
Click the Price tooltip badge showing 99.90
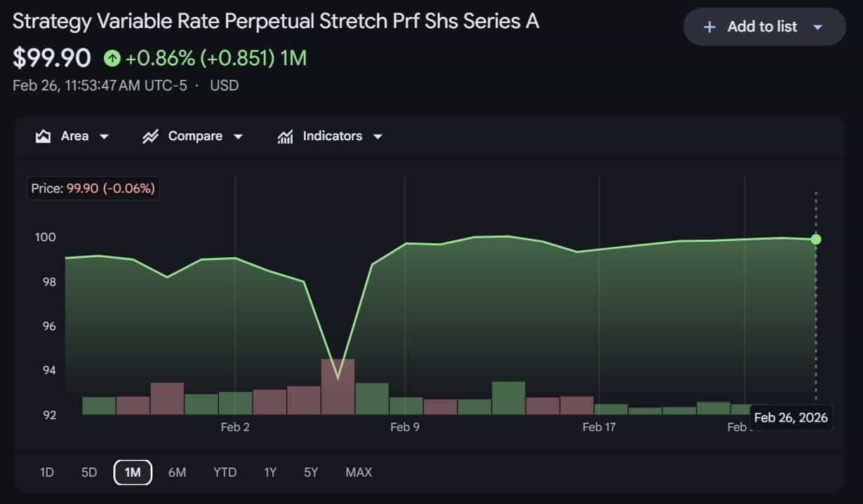point(92,188)
